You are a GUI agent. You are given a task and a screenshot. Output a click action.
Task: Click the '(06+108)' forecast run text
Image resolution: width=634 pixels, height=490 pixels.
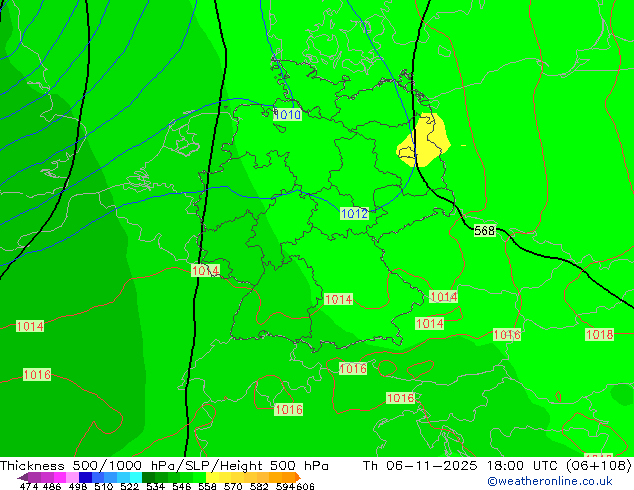click(599, 465)
